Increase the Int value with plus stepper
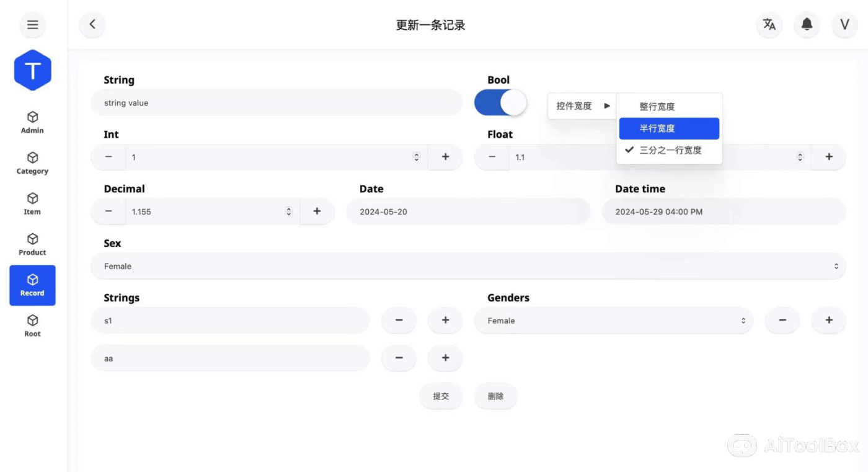868x472 pixels. pyautogui.click(x=445, y=157)
